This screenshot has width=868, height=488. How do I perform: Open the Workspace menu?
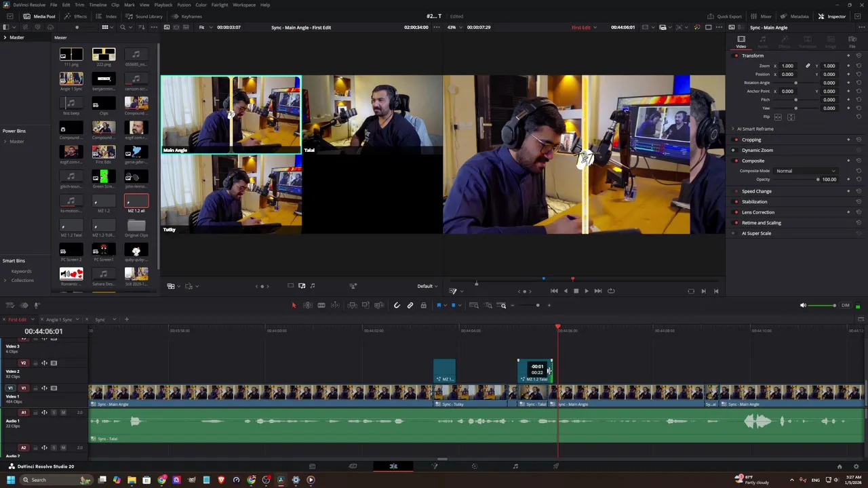[244, 5]
